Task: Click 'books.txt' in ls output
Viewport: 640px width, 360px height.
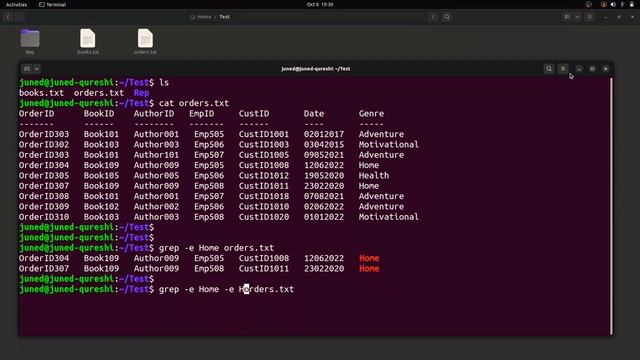Action: (41, 93)
